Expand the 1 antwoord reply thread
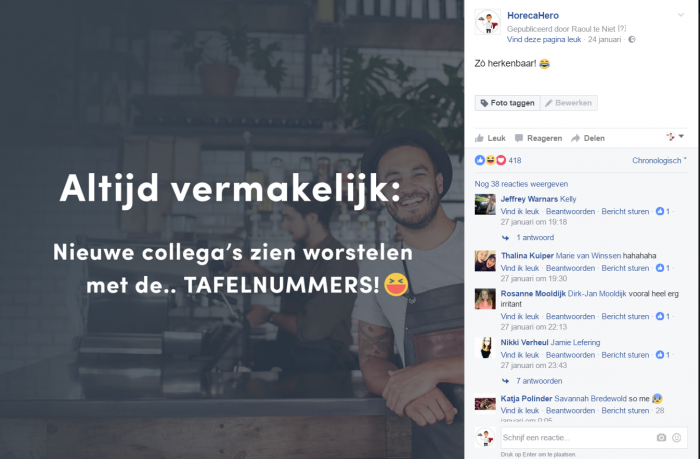The height and width of the screenshot is (459, 700). pos(535,238)
